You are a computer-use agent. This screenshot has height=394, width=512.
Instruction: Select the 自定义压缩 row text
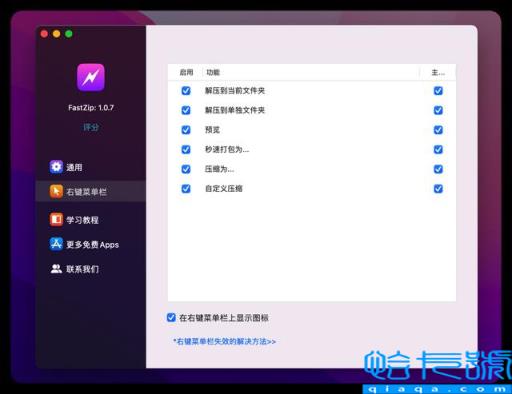(223, 189)
